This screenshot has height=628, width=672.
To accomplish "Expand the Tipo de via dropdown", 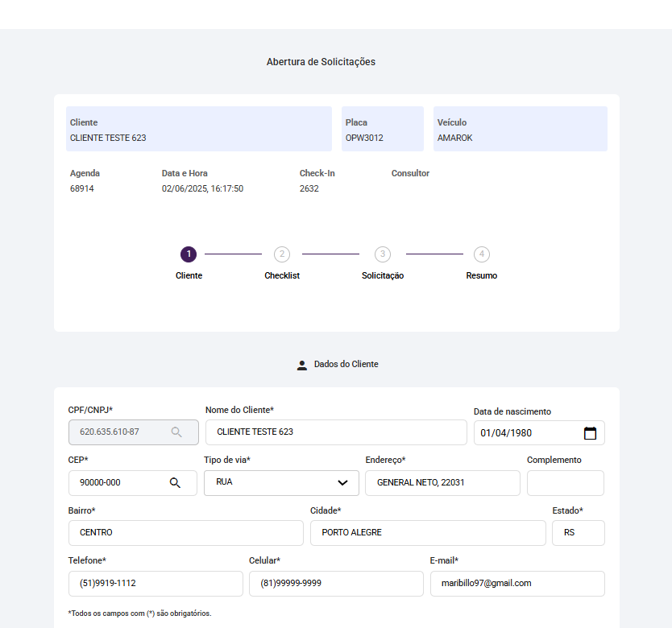I will point(281,483).
